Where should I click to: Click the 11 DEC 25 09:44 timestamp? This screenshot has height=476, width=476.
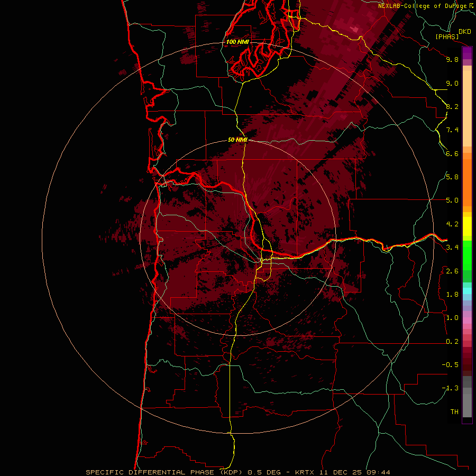354,472
